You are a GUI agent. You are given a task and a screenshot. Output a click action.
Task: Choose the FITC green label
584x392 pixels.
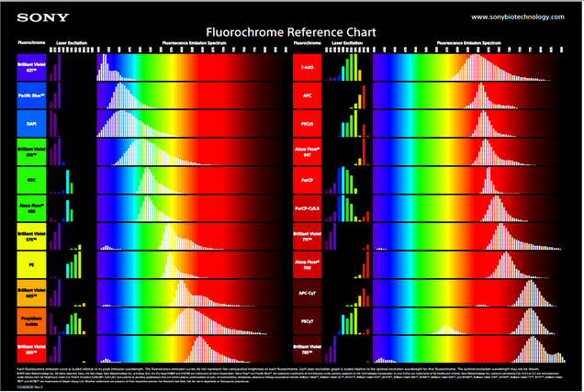tap(33, 181)
